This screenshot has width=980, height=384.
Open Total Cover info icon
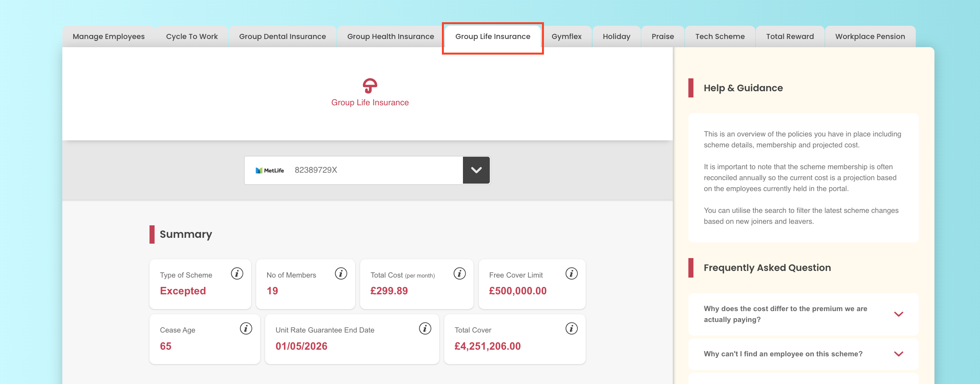[571, 329]
